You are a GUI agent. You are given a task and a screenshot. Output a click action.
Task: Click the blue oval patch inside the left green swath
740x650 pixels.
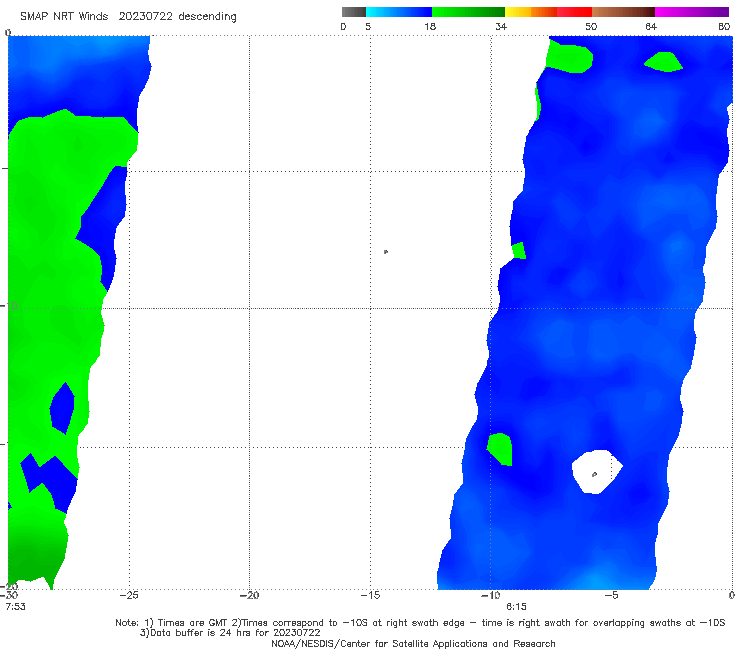point(62,408)
